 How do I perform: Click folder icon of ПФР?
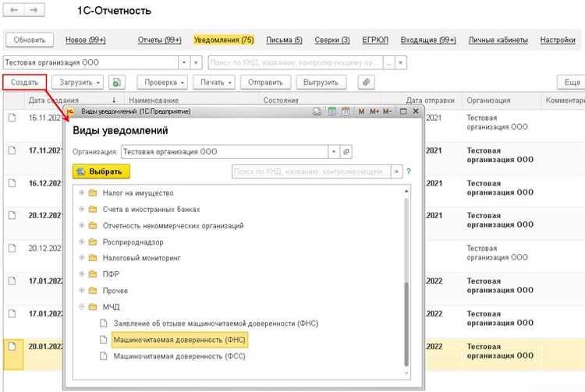93,274
